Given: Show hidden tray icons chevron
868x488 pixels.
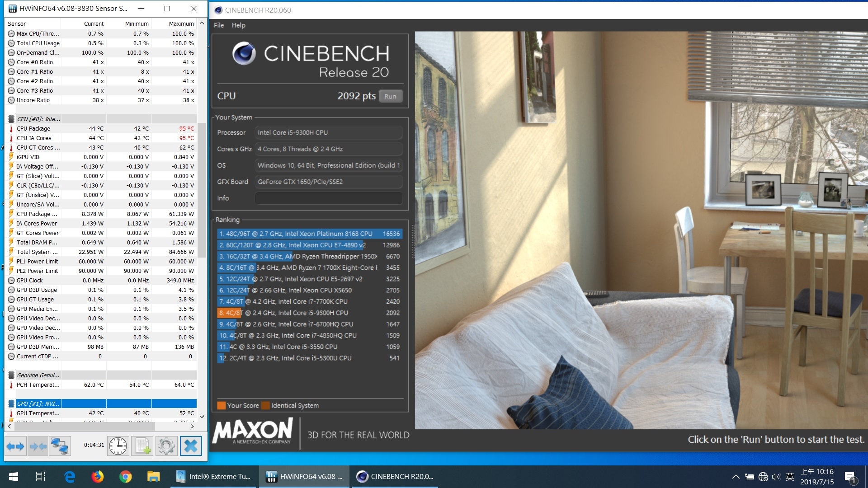Looking at the screenshot, I should (736, 477).
